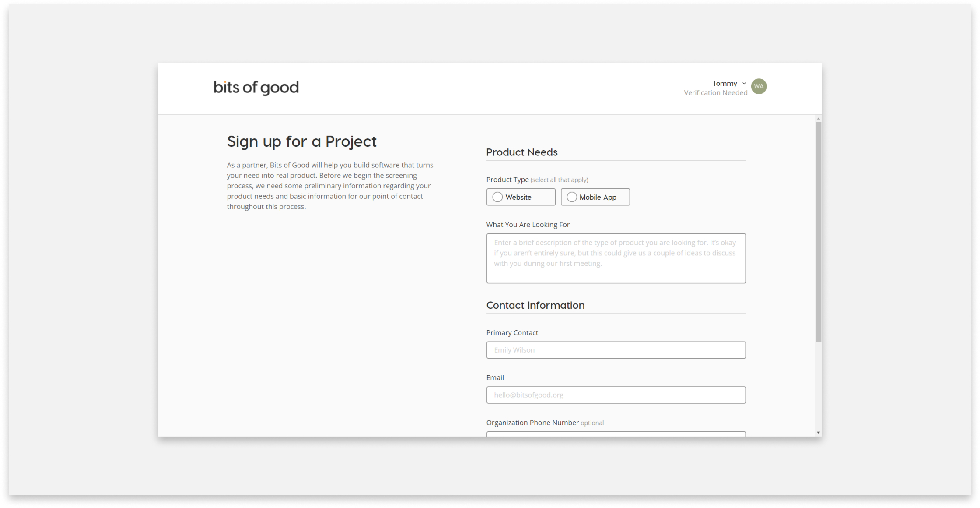Expand the chevron next to Tommy
Screen dimensions: 980x508
click(744, 83)
